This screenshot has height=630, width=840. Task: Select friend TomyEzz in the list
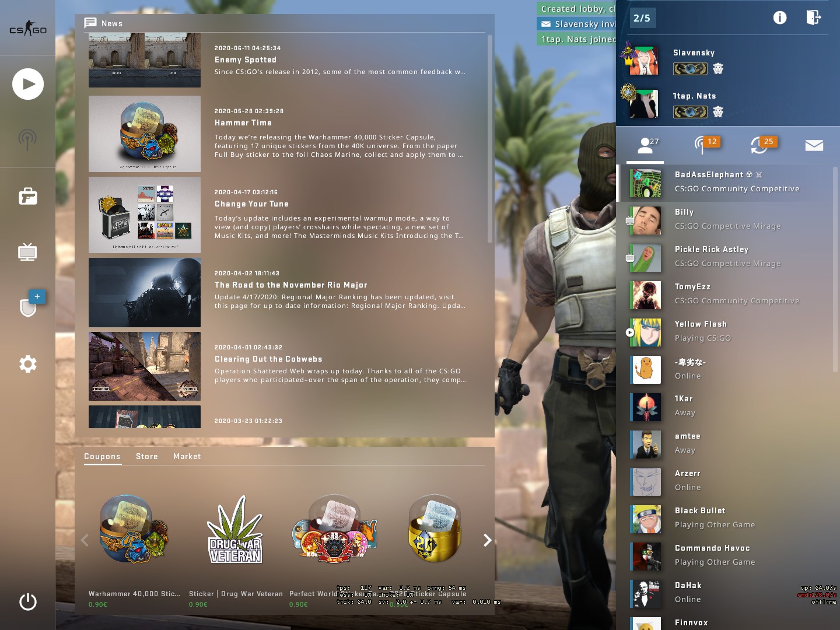(x=724, y=295)
